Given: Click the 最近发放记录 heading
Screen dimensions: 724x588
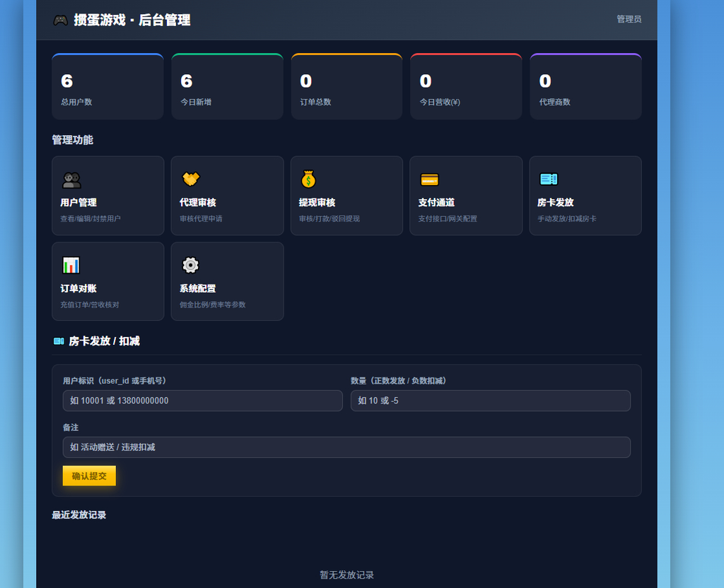Looking at the screenshot, I should coord(79,514).
